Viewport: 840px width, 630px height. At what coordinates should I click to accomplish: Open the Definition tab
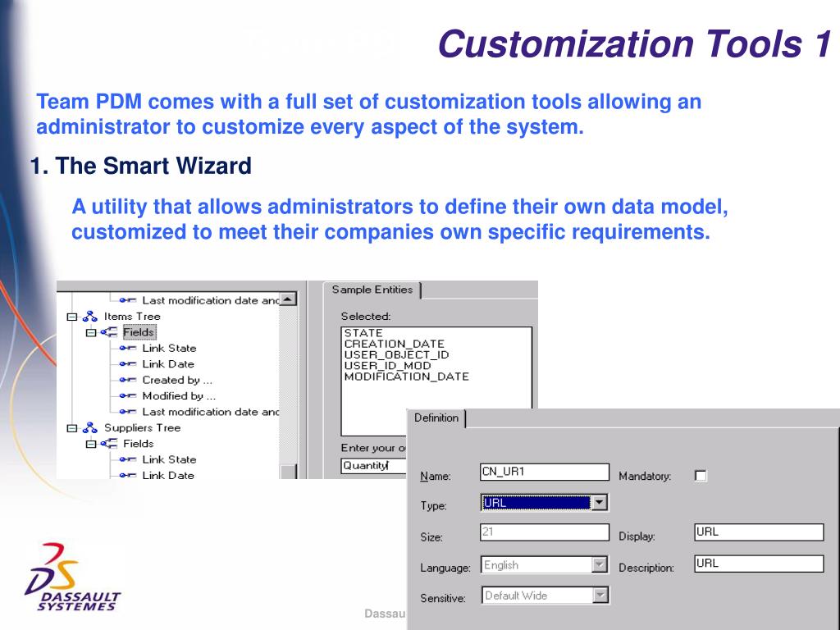(x=436, y=418)
